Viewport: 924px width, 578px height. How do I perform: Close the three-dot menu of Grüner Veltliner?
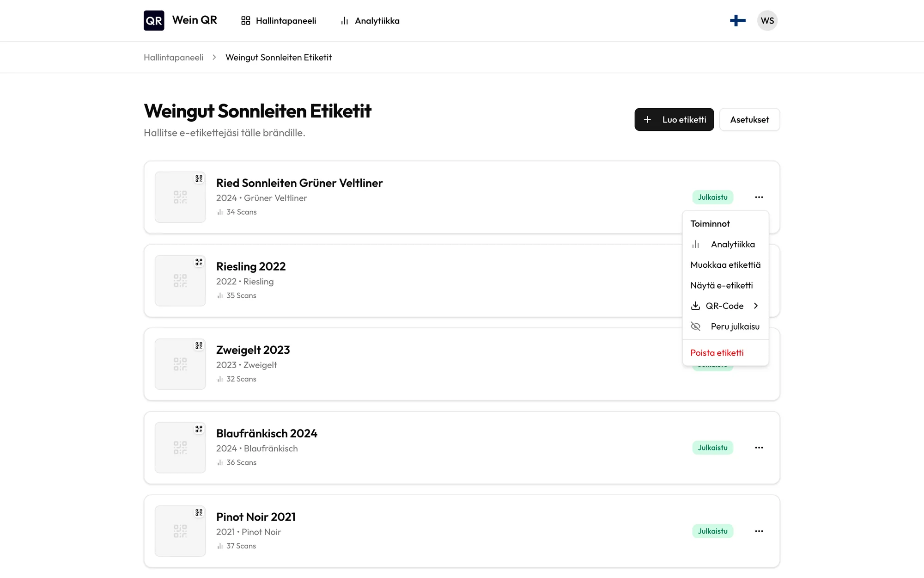[759, 197]
